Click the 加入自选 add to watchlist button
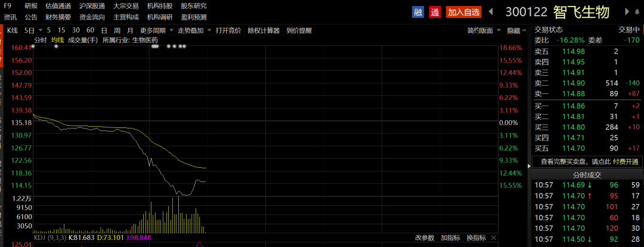The width and height of the screenshot is (644, 247). coord(463,12)
